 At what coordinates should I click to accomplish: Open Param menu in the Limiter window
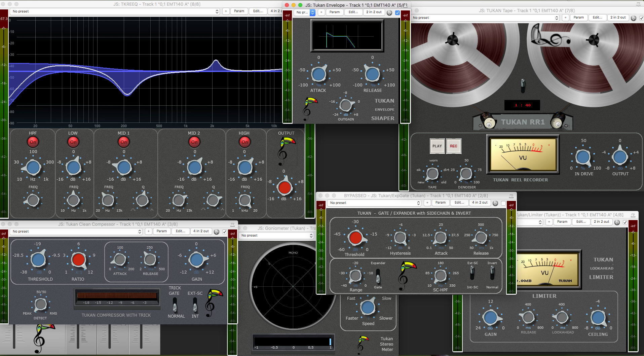[x=562, y=222]
